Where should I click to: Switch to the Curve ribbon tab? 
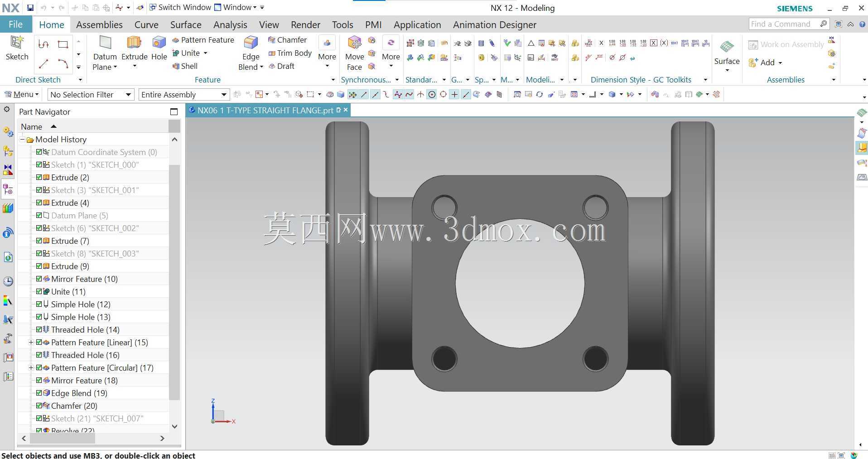pos(146,24)
